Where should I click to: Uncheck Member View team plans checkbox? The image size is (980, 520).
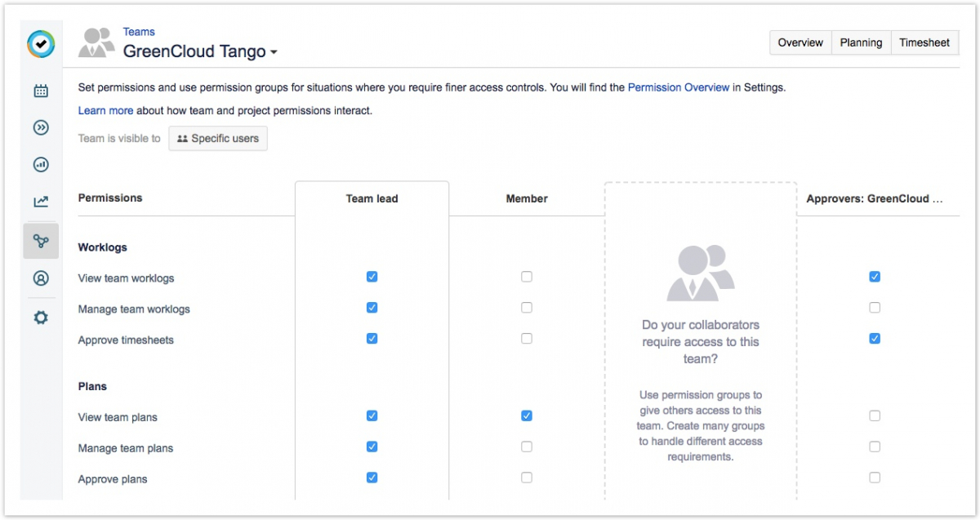[x=527, y=416]
